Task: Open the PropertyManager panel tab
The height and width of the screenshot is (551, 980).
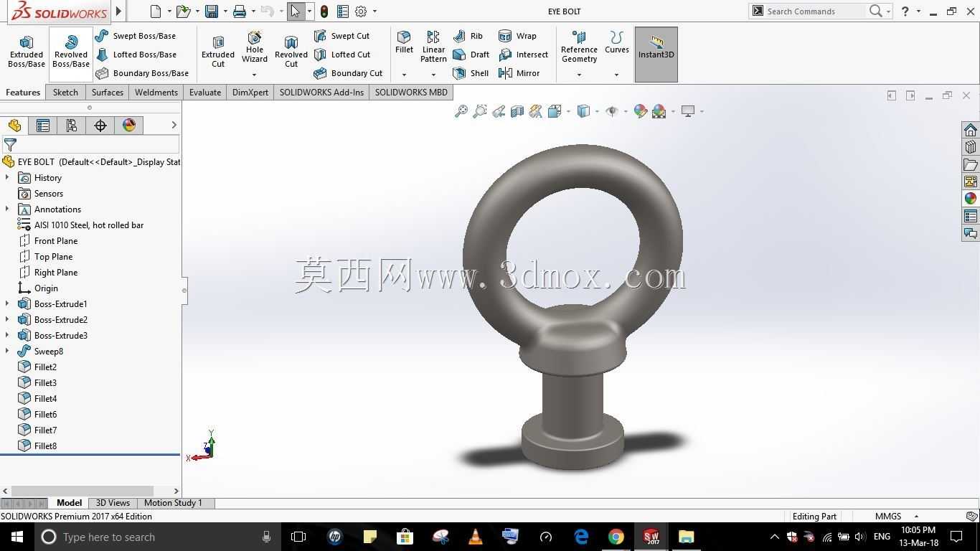Action: pyautogui.click(x=43, y=126)
